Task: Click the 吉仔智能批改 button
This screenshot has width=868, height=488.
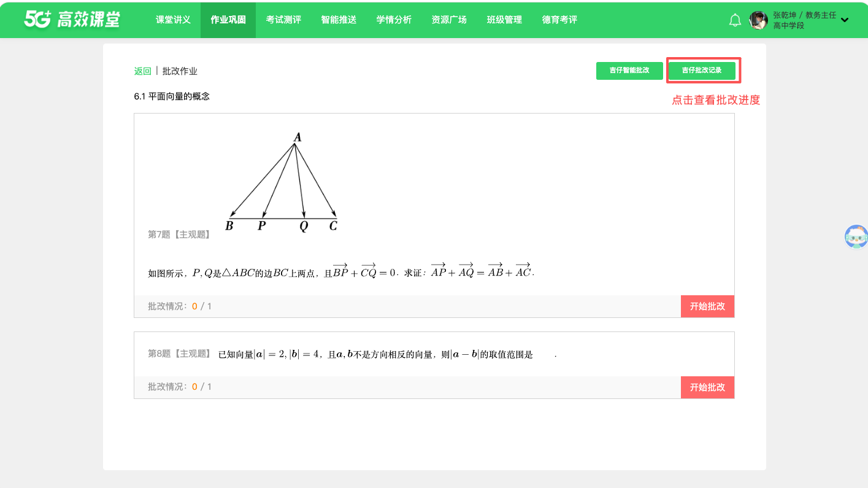Action: 630,71
